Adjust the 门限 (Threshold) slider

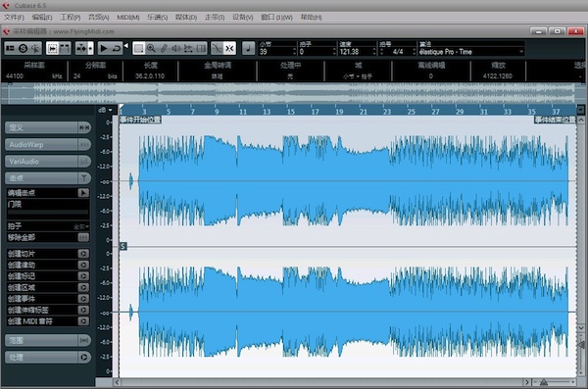click(48, 213)
